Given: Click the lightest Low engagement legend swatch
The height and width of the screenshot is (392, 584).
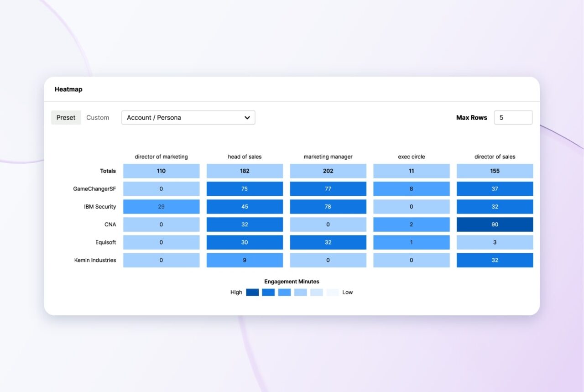Looking at the screenshot, I should pos(333,293).
